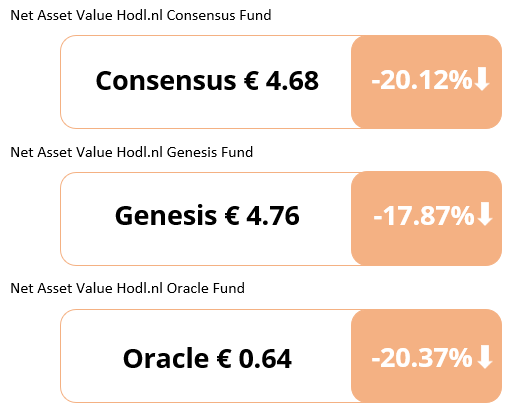
Task: Select the -20.37% change badge
Action: pyautogui.click(x=426, y=356)
